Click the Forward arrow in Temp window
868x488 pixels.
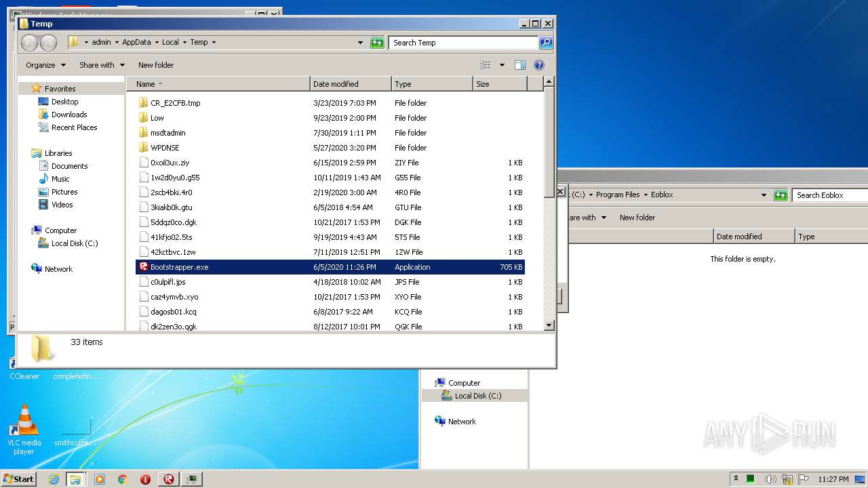(48, 43)
